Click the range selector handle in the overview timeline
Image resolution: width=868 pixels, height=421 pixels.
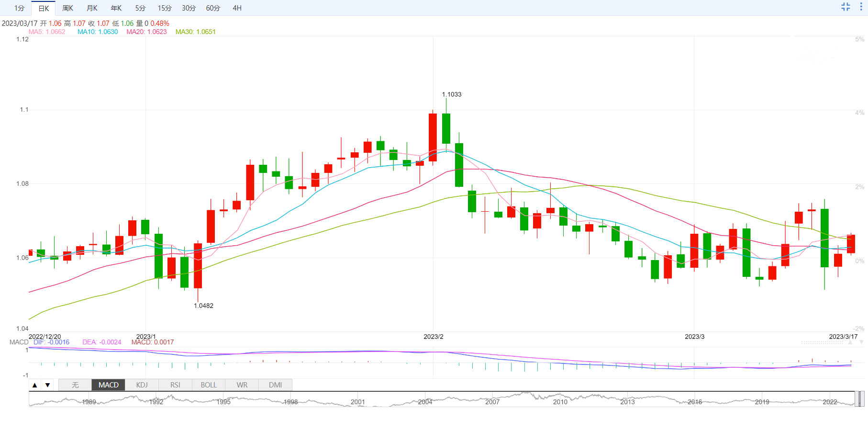coord(860,399)
